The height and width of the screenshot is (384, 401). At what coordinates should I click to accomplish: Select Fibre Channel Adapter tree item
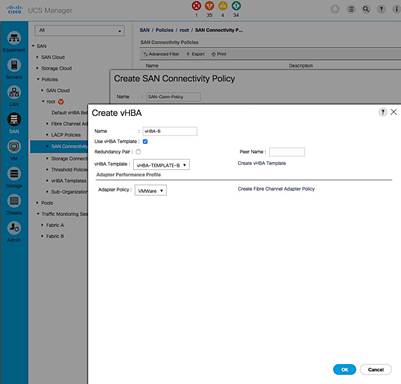69,124
